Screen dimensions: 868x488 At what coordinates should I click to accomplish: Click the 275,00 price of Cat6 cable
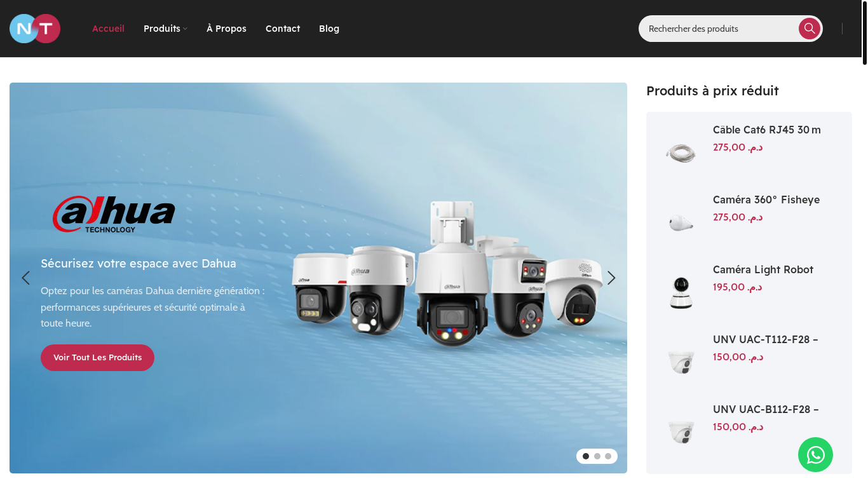(x=738, y=147)
